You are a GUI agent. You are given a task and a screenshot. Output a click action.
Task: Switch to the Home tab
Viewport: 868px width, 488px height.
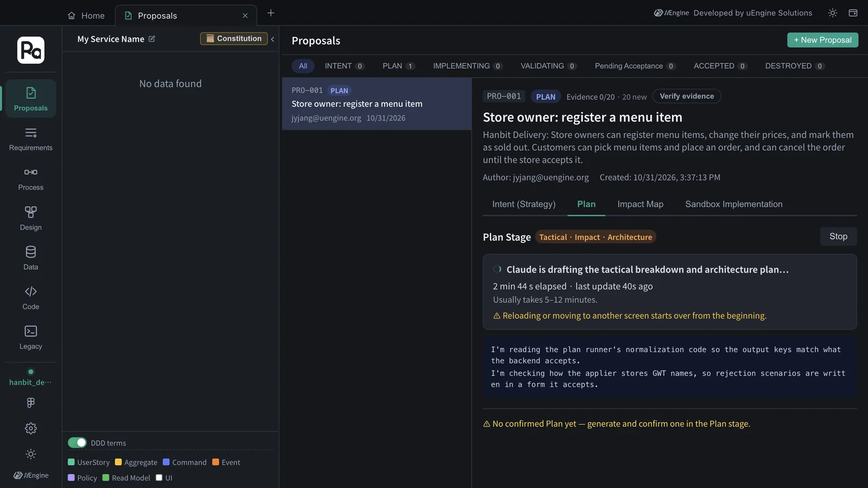86,16
